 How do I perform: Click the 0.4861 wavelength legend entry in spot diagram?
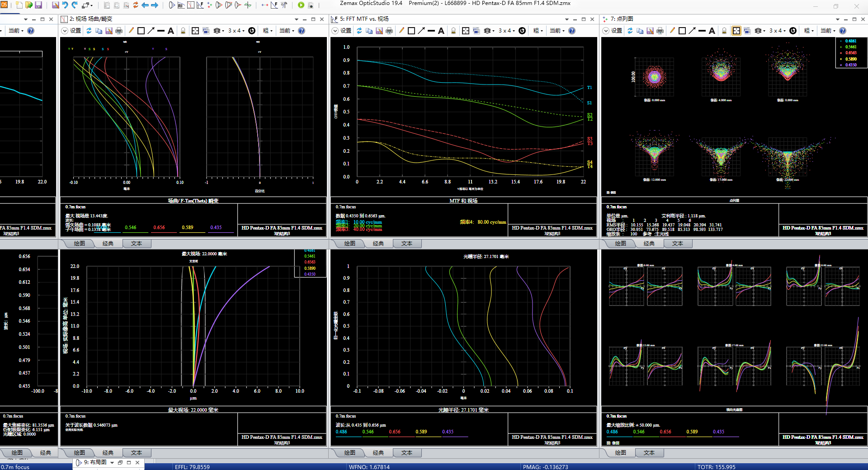click(x=851, y=41)
